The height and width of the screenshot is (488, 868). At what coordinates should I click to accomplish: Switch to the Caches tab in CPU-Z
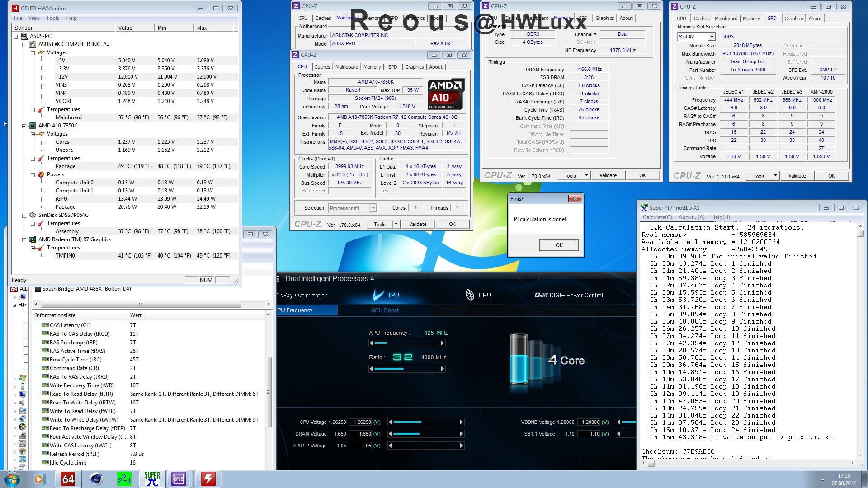[x=322, y=67]
